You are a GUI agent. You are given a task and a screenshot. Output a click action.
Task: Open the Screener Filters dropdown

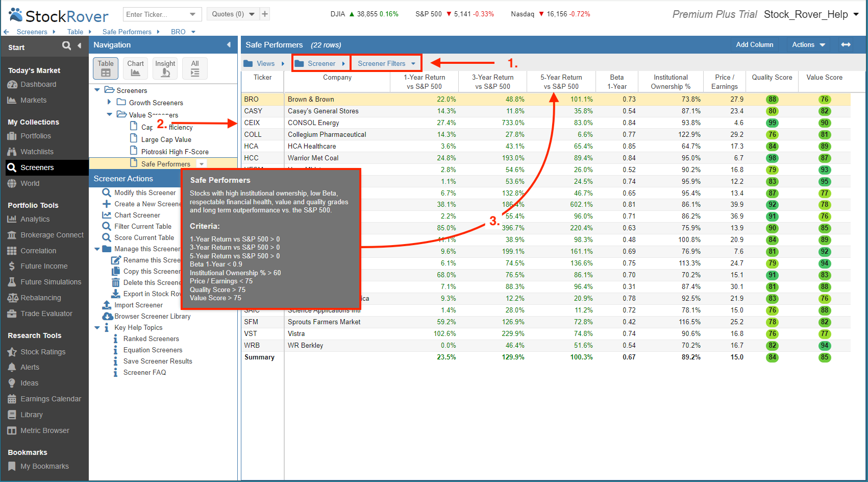click(386, 63)
